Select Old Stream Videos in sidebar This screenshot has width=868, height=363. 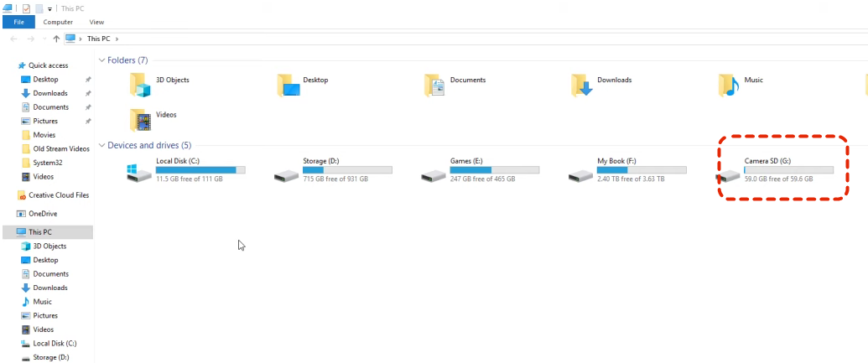coord(61,149)
